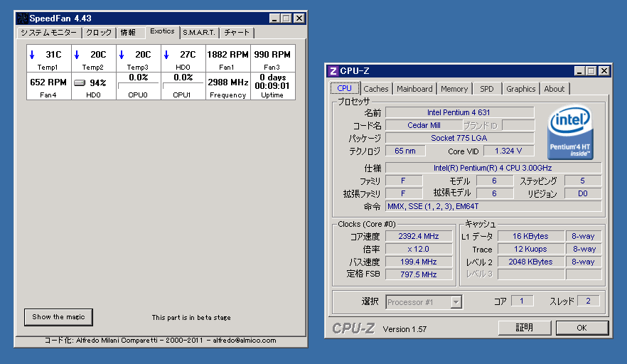
Task: Click the 1.324 V Core VID field
Action: [508, 151]
